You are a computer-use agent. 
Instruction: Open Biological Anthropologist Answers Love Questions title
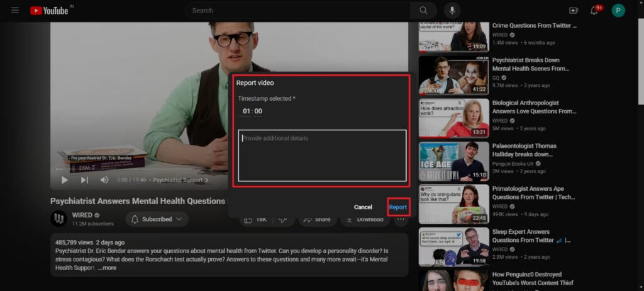pos(535,107)
